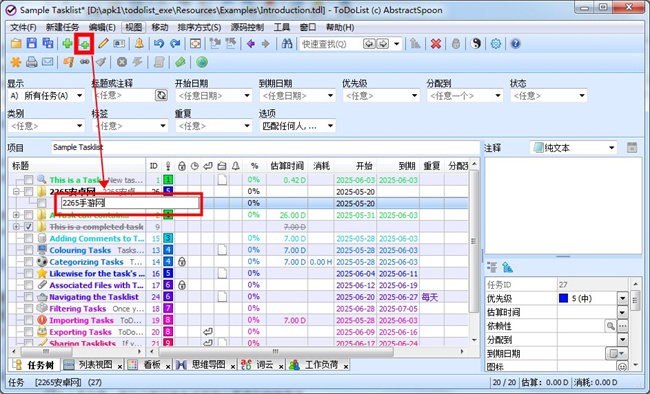This screenshot has width=650, height=394.
Task: Check the Colouring Tasks checkbox
Action: pos(28,250)
